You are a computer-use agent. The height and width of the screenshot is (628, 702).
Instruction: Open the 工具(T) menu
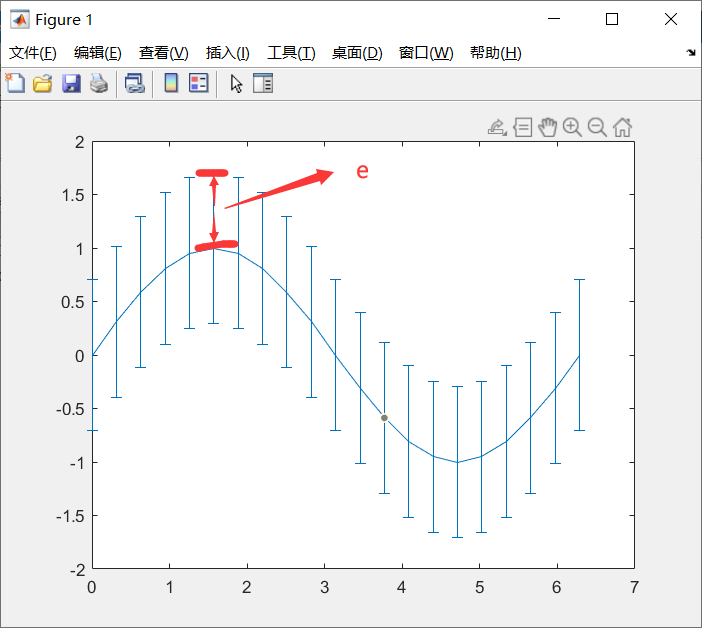(291, 53)
